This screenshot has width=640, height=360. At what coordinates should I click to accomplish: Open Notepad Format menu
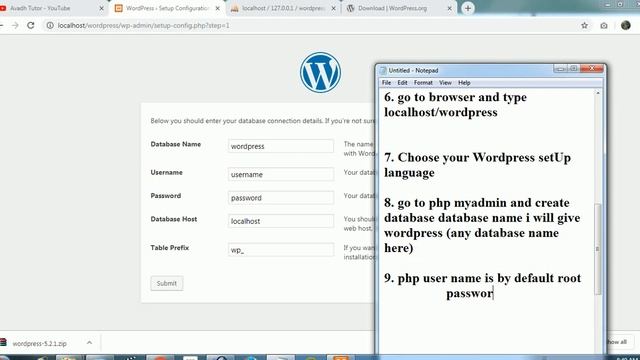pos(423,82)
